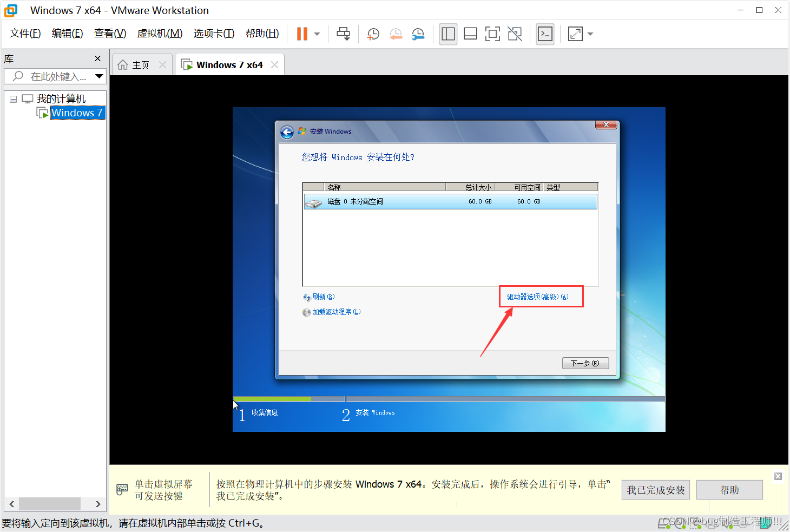Click the 总计大小 column header
This screenshot has height=532, width=790.
coord(470,187)
